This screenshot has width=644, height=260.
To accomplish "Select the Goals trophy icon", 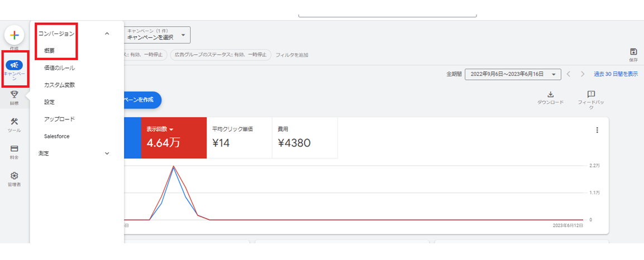I will 15,94.
